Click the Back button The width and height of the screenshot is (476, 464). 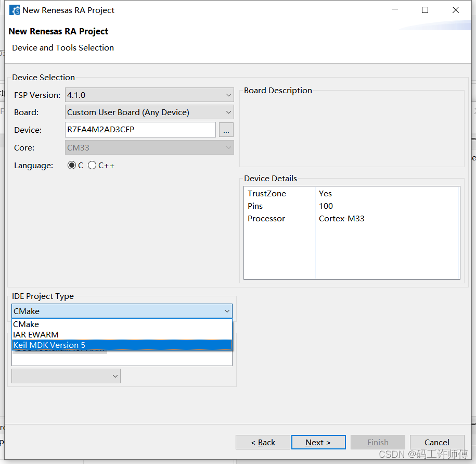pos(263,442)
